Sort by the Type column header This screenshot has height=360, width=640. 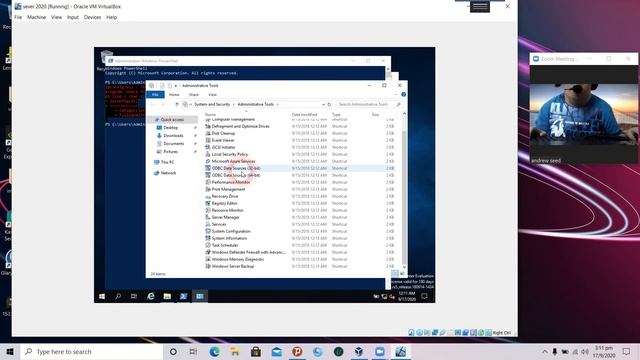[336, 115]
